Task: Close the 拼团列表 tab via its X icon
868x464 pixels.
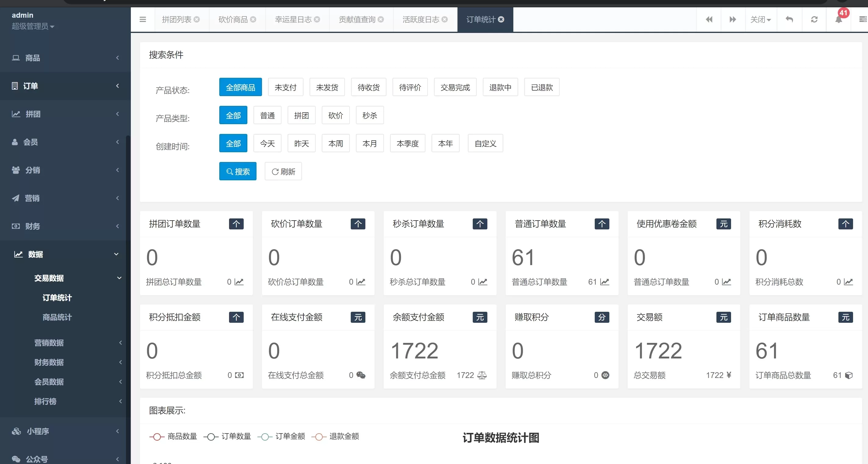Action: 197,20
